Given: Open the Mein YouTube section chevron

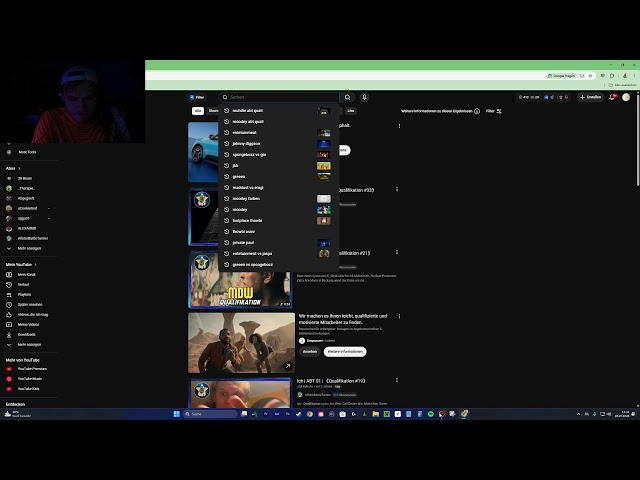Looking at the screenshot, I should point(36,264).
